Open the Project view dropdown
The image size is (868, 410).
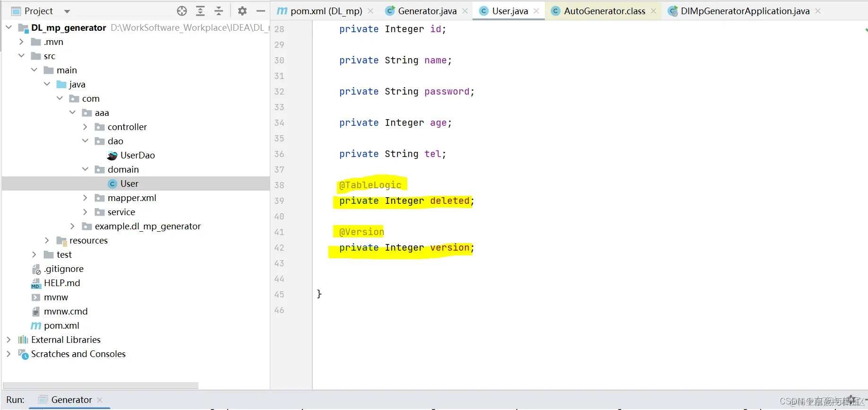67,11
